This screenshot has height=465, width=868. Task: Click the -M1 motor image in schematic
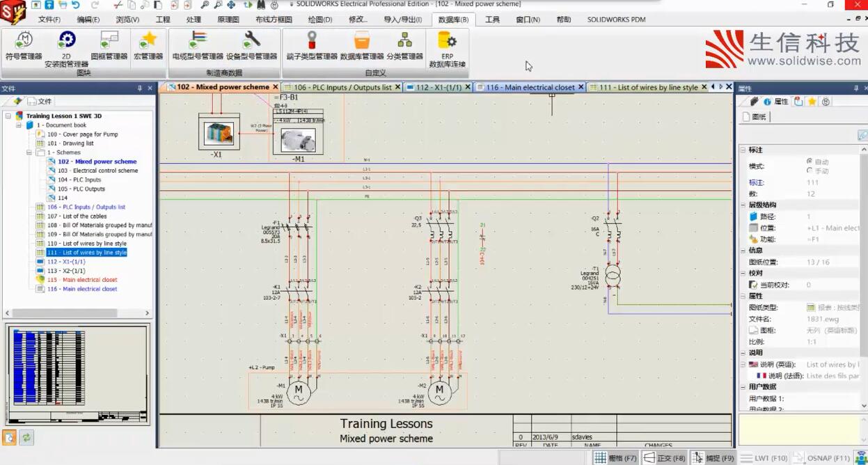[298, 140]
